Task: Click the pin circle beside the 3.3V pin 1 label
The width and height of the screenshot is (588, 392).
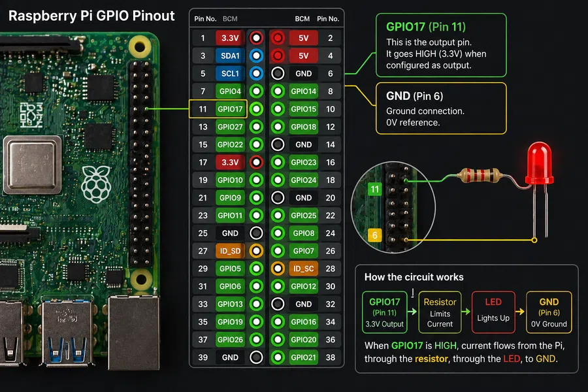Action: (x=256, y=38)
